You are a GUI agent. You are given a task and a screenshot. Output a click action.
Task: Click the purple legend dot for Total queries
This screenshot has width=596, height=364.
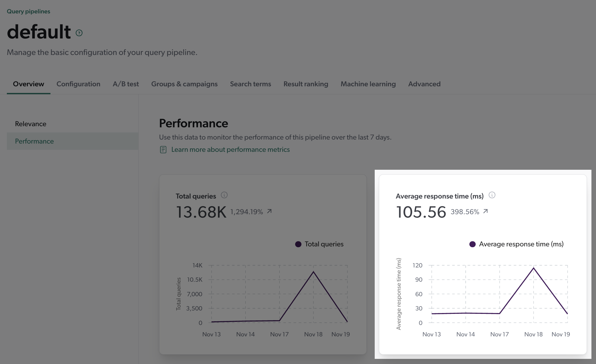(298, 244)
